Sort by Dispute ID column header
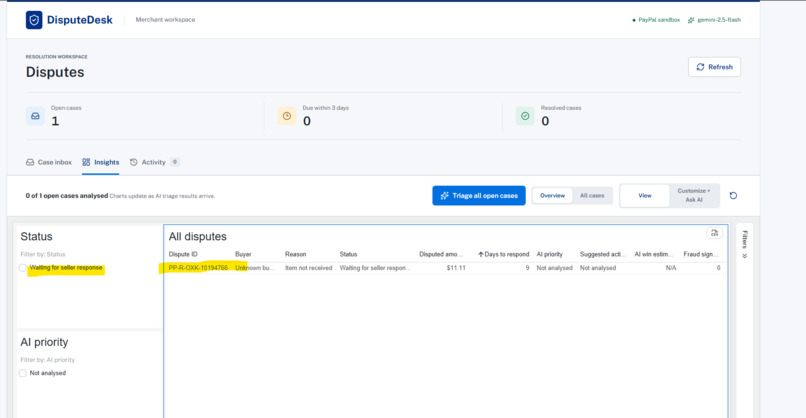The image size is (806, 418). (x=183, y=254)
